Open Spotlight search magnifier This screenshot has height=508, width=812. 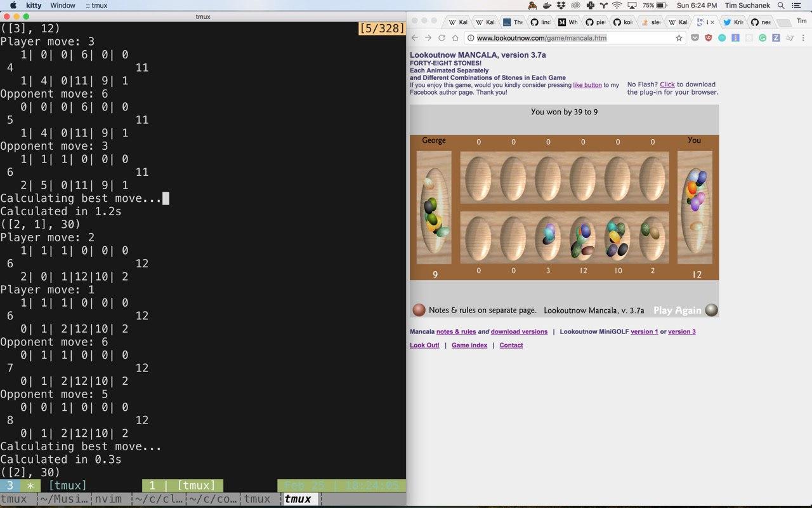click(x=781, y=5)
